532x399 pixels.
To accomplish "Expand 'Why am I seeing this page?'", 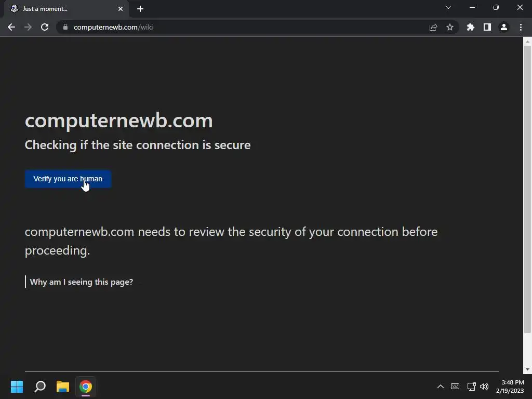I will point(82,282).
